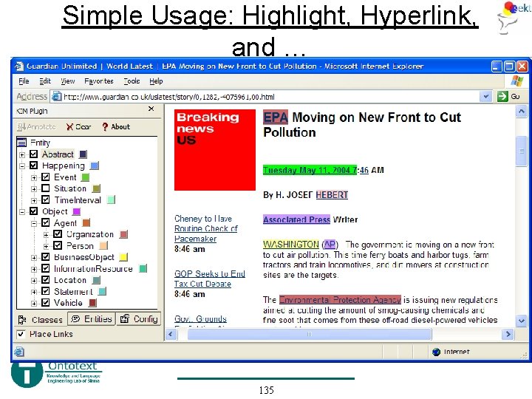
Task: Disable the Place Links checkbox
Action: point(21,334)
